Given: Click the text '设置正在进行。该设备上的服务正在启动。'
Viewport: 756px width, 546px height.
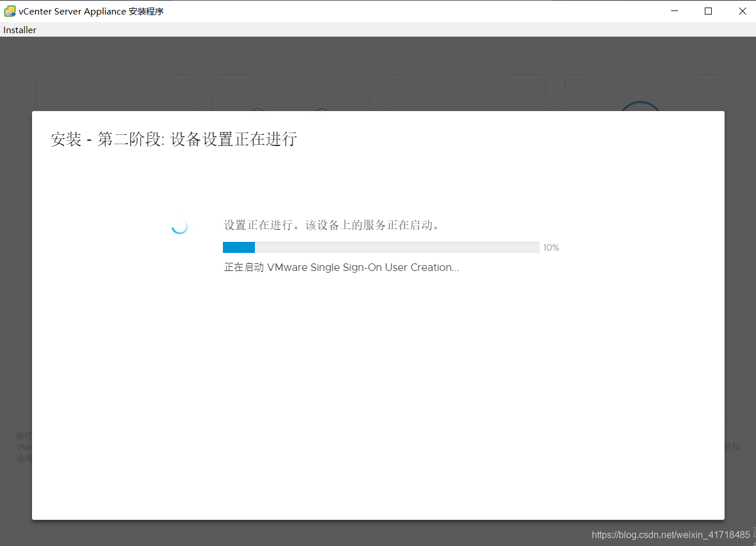Looking at the screenshot, I should coord(332,225).
